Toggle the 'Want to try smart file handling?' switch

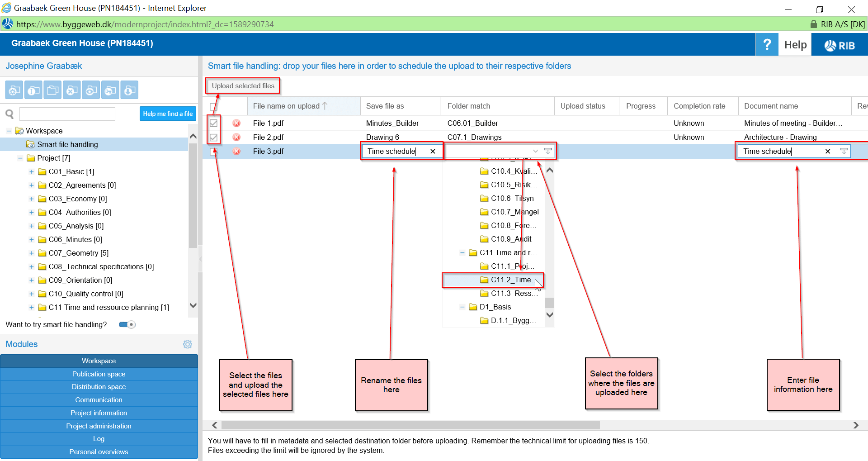coord(126,324)
